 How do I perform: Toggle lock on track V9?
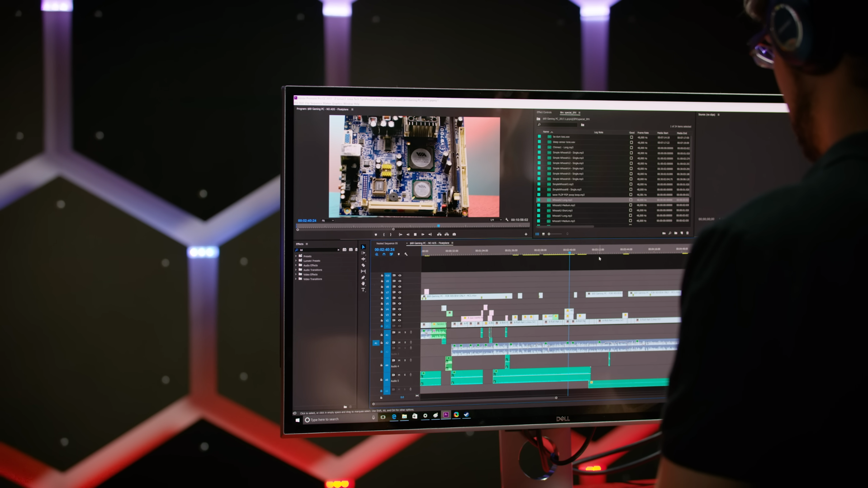(382, 281)
